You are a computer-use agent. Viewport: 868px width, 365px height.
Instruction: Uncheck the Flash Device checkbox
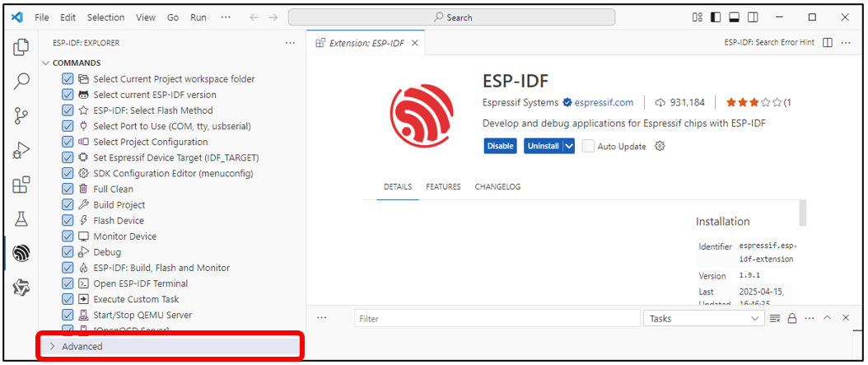pos(68,221)
